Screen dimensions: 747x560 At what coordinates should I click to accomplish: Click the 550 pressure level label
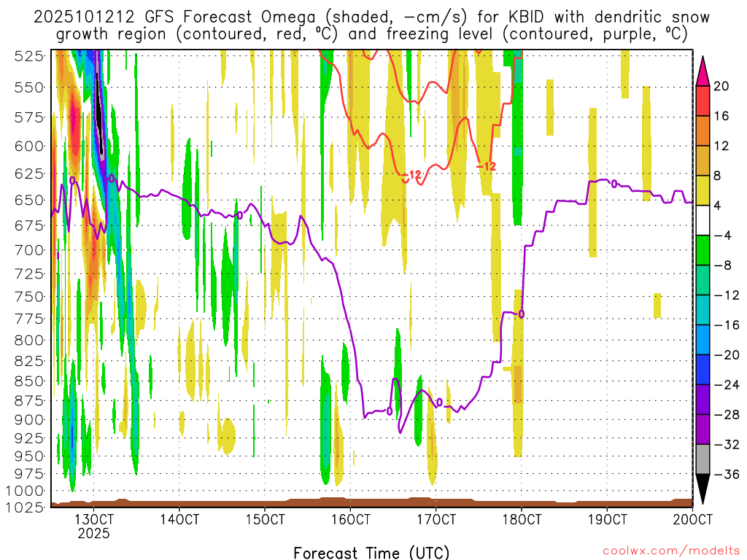click(x=29, y=87)
